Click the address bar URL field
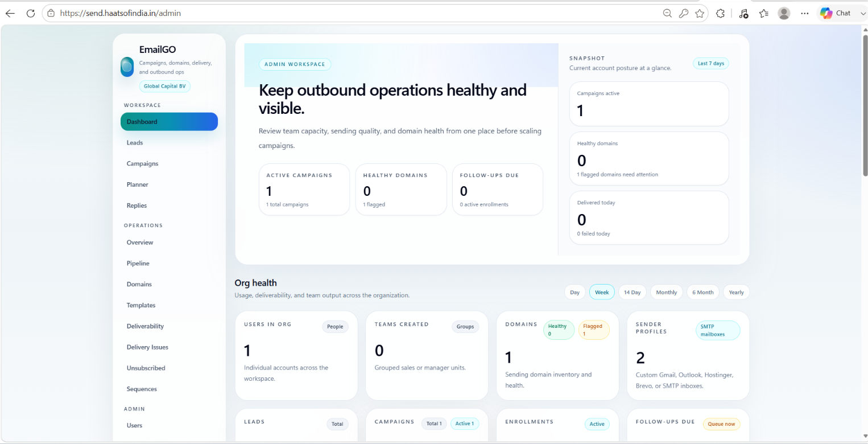 (353, 13)
